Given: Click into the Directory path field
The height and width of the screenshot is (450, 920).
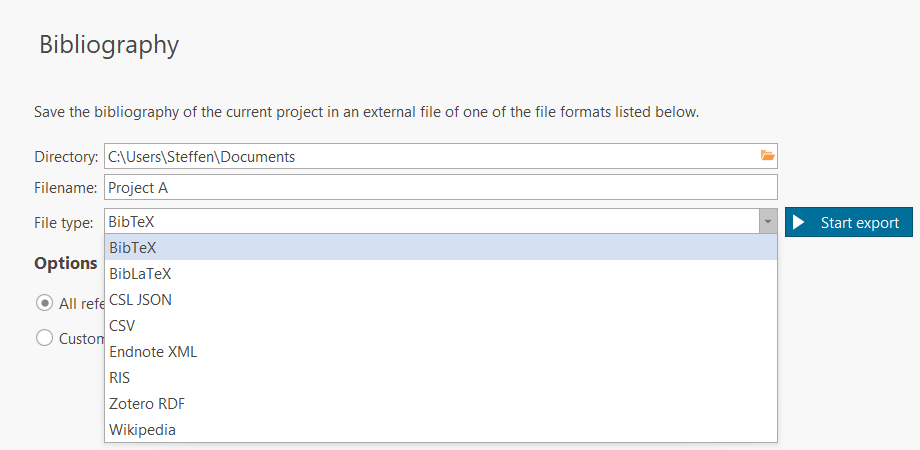Looking at the screenshot, I should pos(430,156).
